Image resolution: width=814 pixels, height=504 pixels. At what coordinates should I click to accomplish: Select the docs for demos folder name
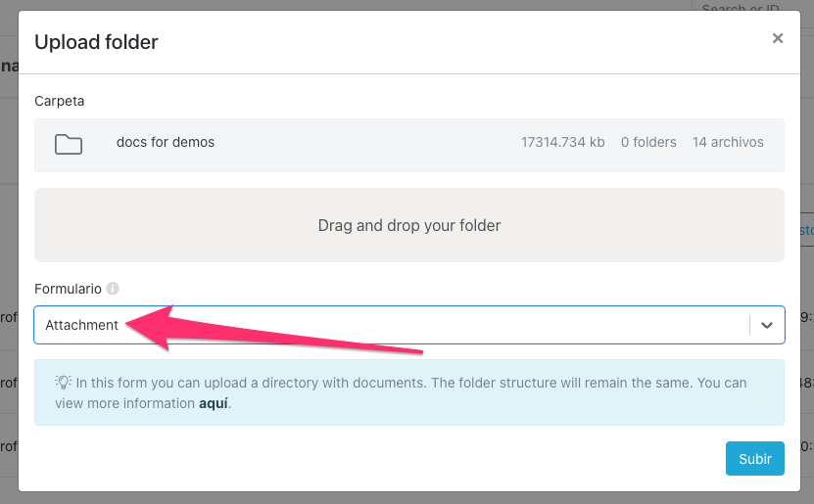(165, 142)
